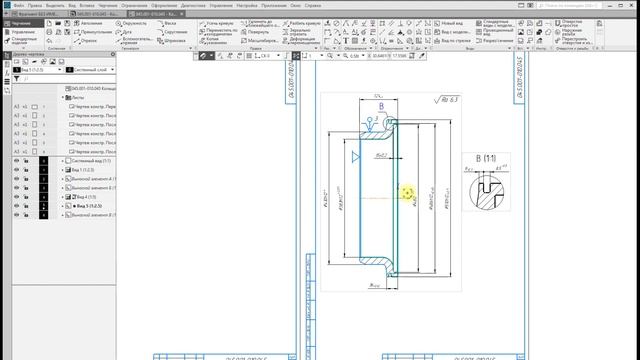Click Стандартные виды с модели button

pos(494,23)
